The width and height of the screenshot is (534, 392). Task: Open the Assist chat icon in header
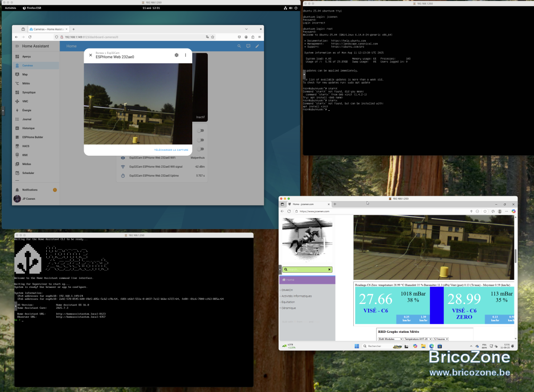248,46
